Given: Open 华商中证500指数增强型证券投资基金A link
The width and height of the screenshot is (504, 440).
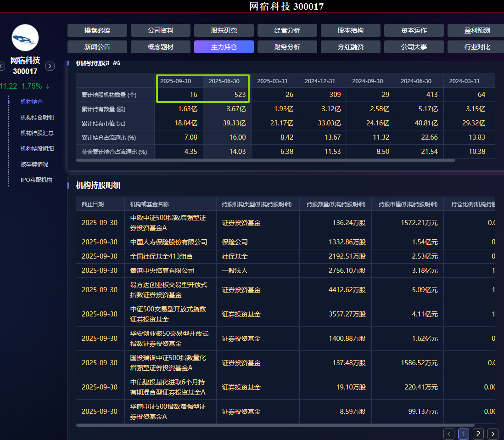Looking at the screenshot, I should (x=168, y=412).
